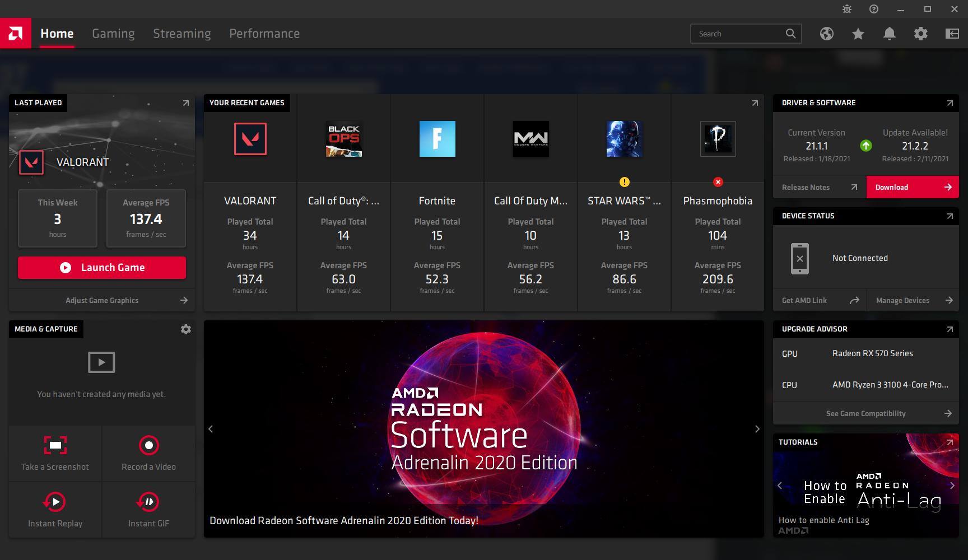Start Record a Video capture
Screen dimensions: 968x560
point(148,446)
